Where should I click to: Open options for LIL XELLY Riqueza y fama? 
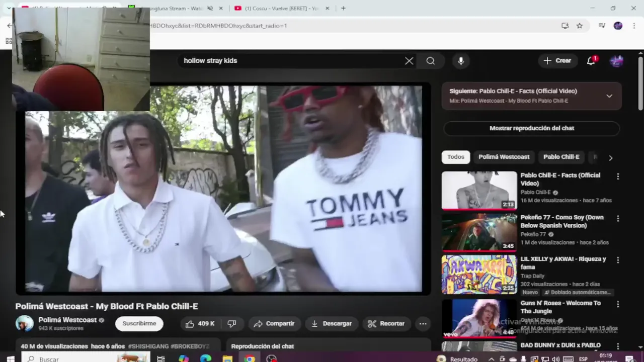[x=618, y=260]
